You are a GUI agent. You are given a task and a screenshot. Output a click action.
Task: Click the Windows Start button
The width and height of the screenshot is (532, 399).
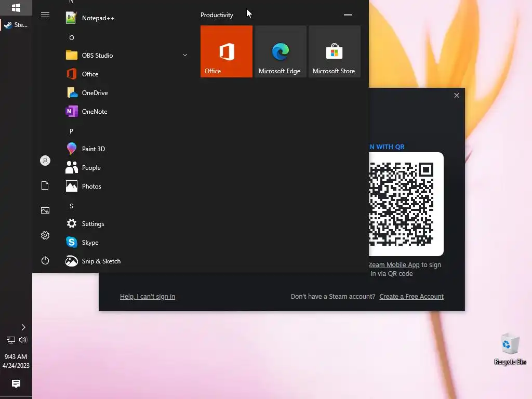coord(16,7)
